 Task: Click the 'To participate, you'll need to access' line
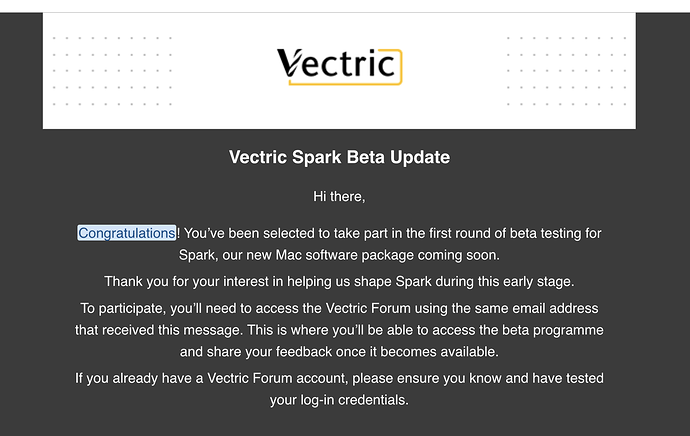(339, 308)
